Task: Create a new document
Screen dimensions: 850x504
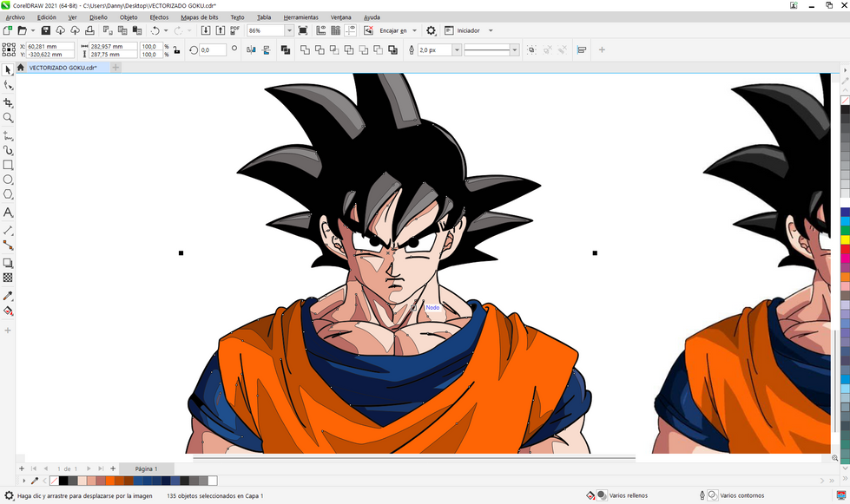Action: (8, 30)
